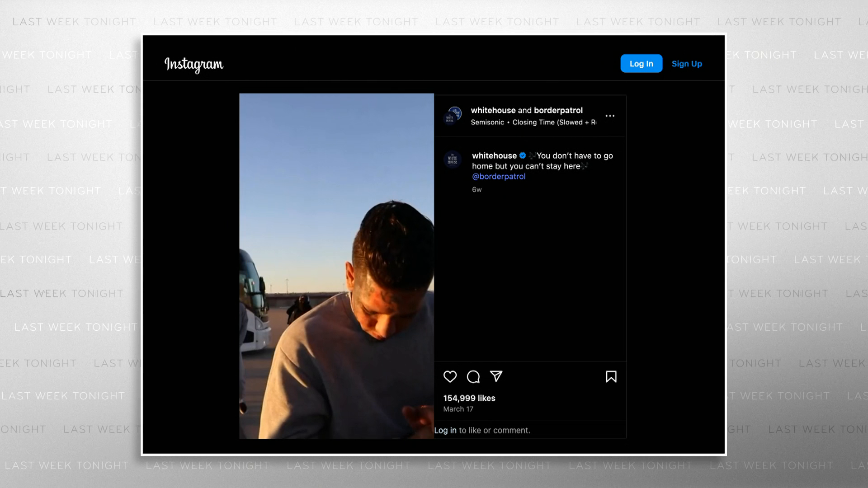Click the Instagram logo
The width and height of the screenshot is (868, 488).
pyautogui.click(x=193, y=64)
